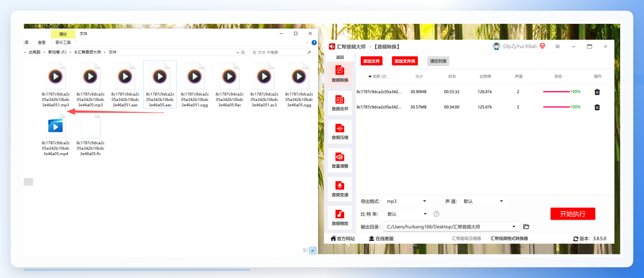
Task: Select the 3e46a05.ogg file in Explorer
Action: pyautogui.click(x=299, y=85)
